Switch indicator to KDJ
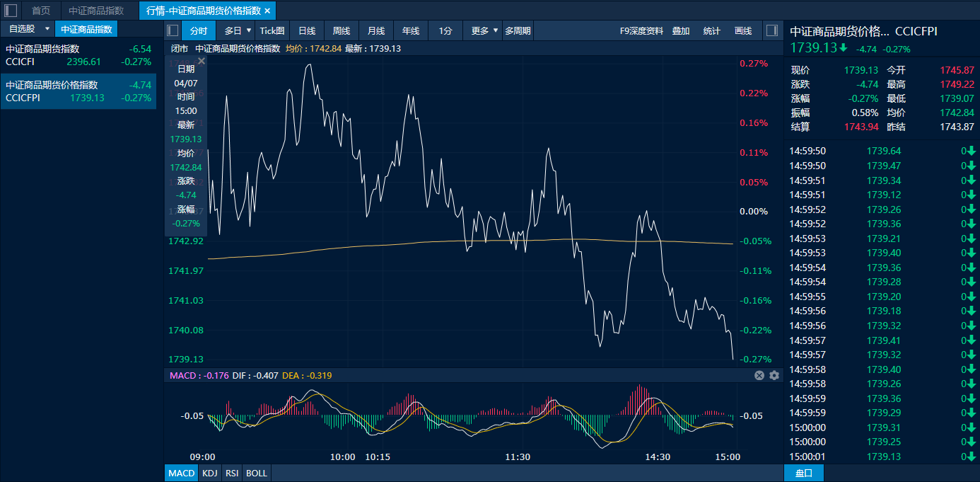Image resolution: width=980 pixels, height=482 pixels. point(209,473)
